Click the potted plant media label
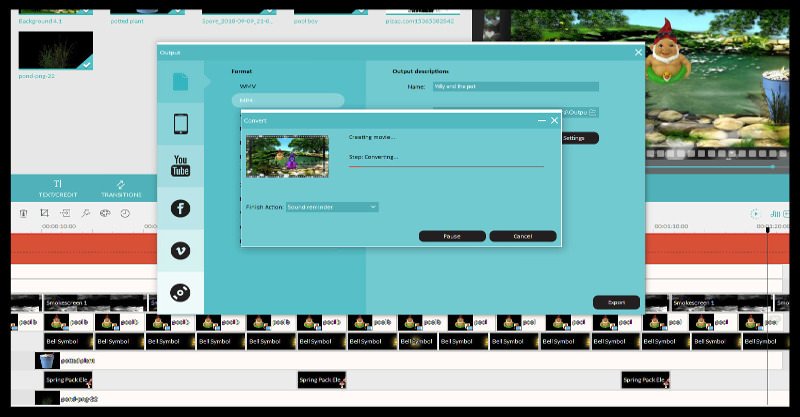 point(127,21)
